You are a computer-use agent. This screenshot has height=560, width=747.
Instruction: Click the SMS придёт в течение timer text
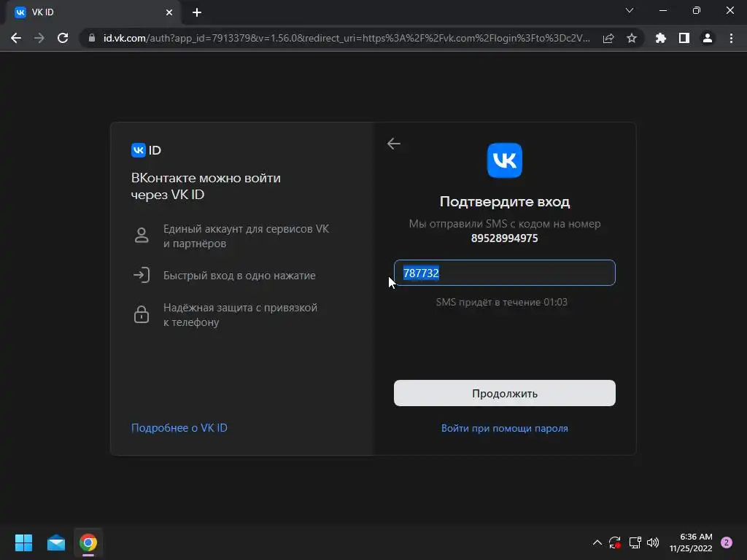coord(502,302)
